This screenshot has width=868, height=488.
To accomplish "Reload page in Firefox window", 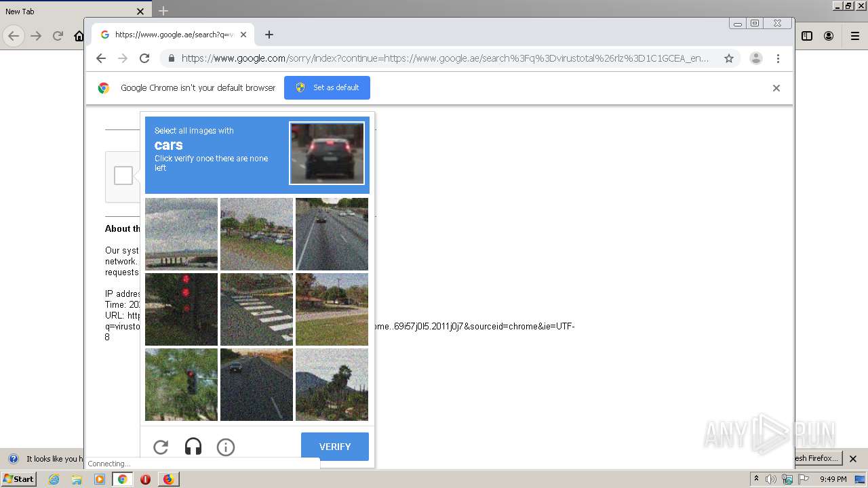I will point(58,36).
